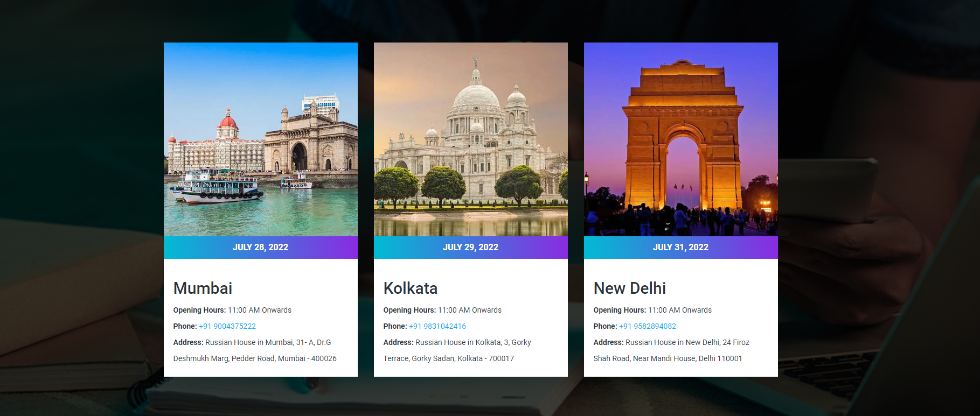
Task: Click the JULY 28, 2022 date banner
Action: point(260,248)
